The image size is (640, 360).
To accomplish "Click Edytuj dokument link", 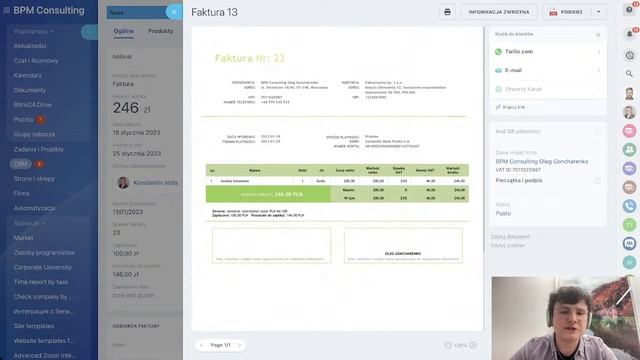I will click(x=510, y=237).
